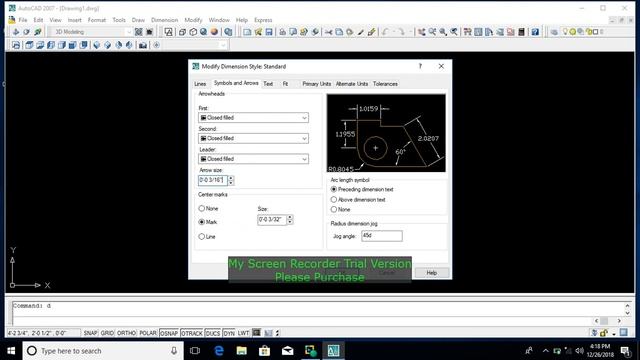Click the Properties palette icon

point(468,32)
